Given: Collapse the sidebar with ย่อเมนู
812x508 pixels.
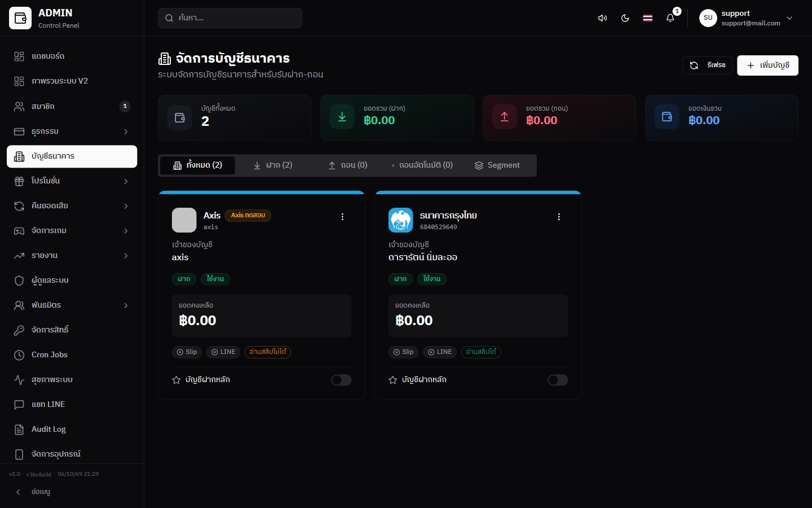Looking at the screenshot, I should click(x=72, y=492).
